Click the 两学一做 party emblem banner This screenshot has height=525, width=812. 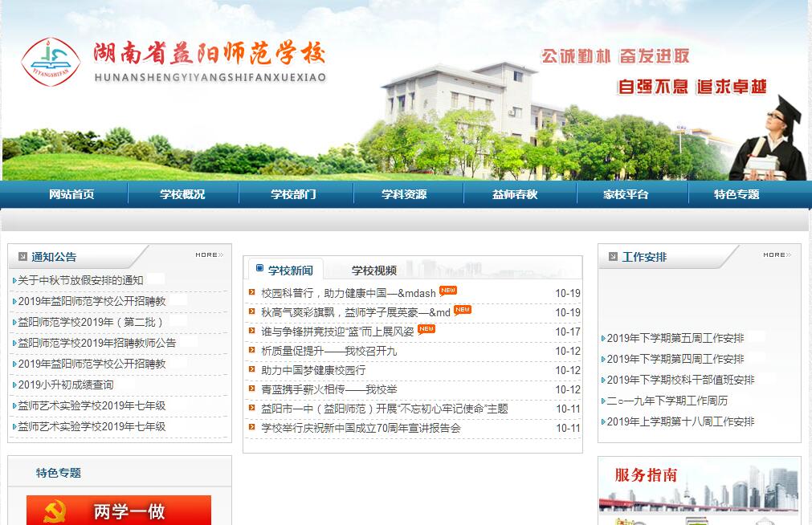[119, 511]
